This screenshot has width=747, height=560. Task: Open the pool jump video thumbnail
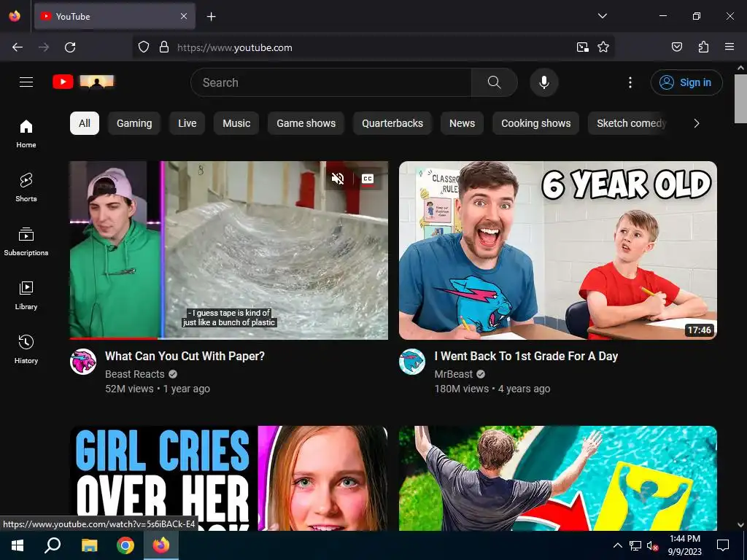click(x=558, y=478)
